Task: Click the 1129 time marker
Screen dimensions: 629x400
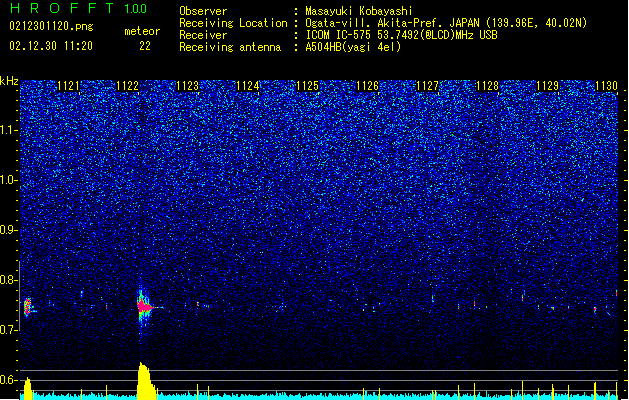Action: pyautogui.click(x=548, y=86)
